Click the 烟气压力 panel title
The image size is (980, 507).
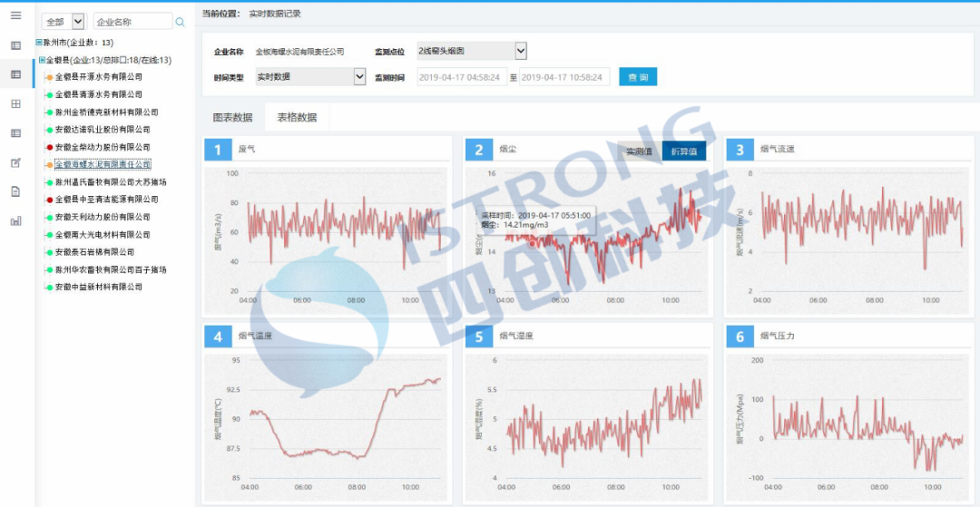(x=778, y=336)
